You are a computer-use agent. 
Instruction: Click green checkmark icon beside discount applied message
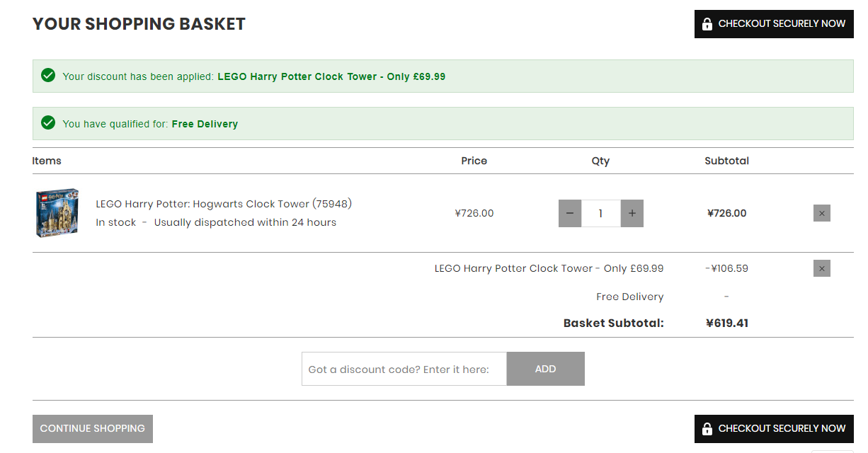pos(48,76)
